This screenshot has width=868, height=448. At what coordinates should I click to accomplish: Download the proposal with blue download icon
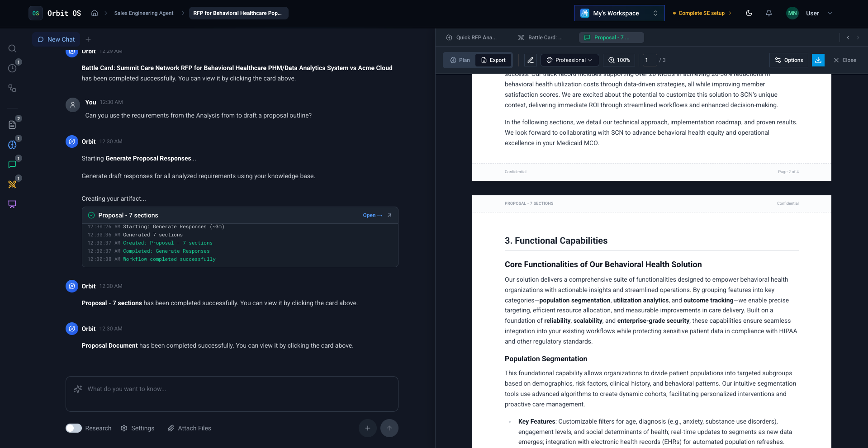point(818,60)
